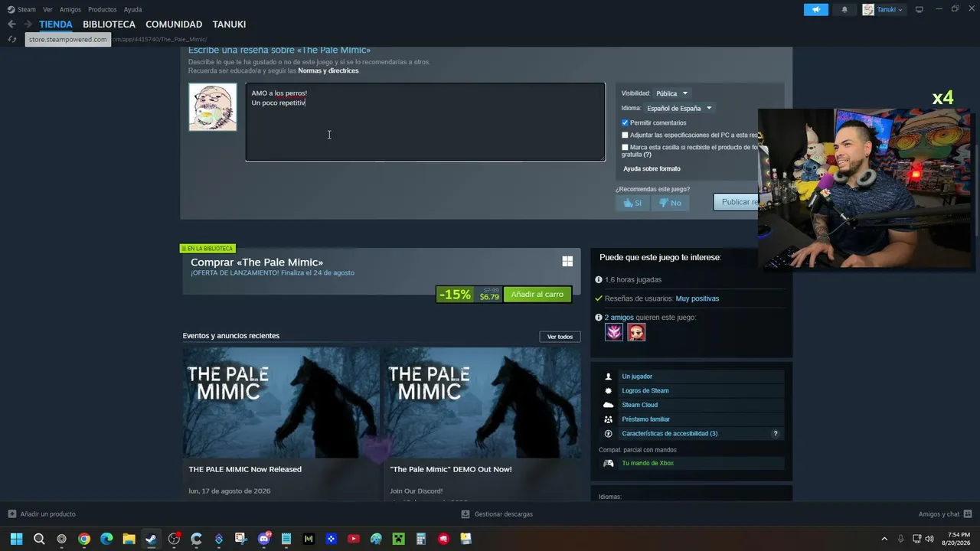Open the TANUKI profile tab

(x=229, y=24)
